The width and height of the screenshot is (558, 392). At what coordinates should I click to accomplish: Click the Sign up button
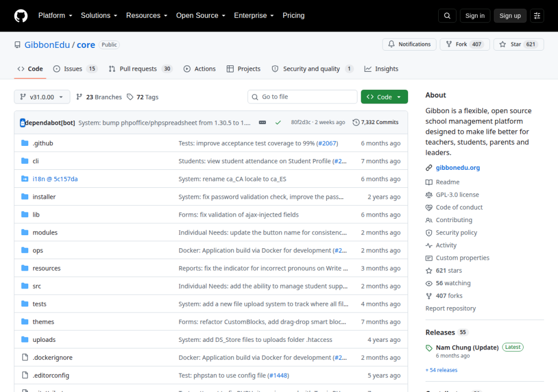(x=510, y=16)
